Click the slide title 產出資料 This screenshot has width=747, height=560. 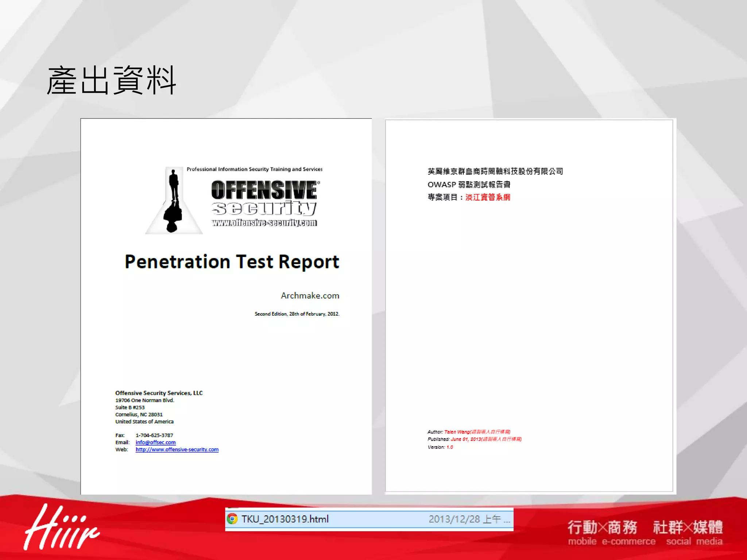[x=112, y=81]
